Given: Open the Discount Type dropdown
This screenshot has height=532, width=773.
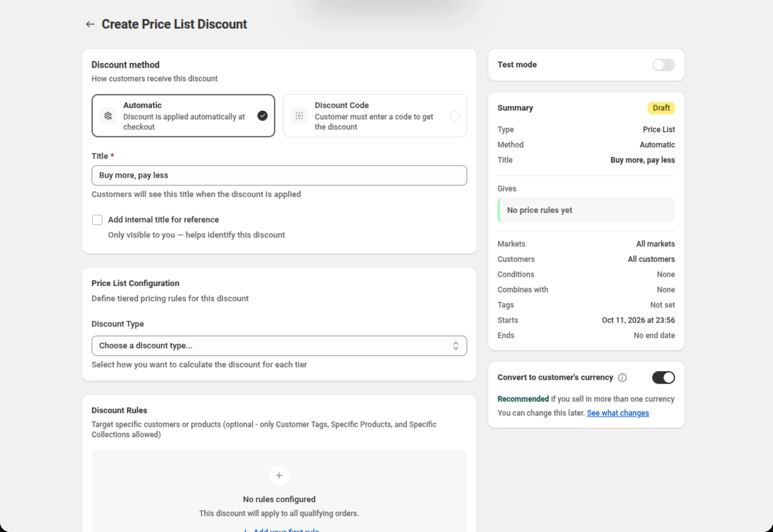Looking at the screenshot, I should tap(279, 346).
